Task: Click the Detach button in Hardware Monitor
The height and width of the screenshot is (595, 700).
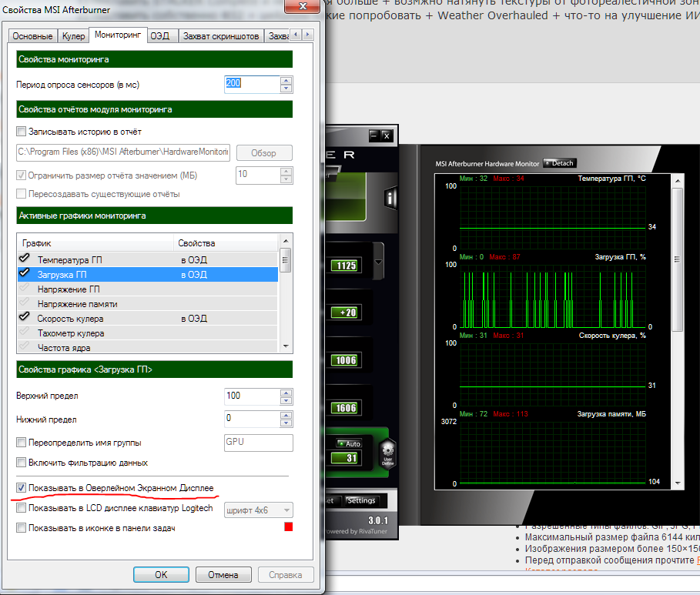Action: [560, 163]
